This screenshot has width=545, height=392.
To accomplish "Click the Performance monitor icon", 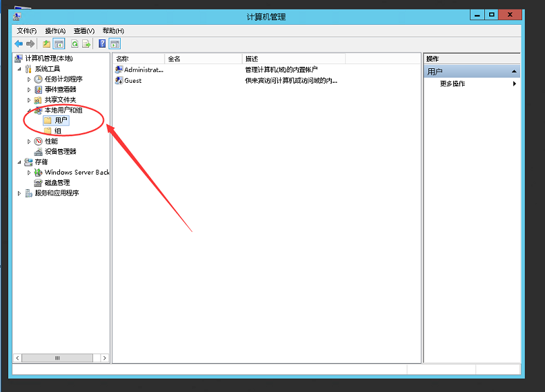I will [x=38, y=141].
